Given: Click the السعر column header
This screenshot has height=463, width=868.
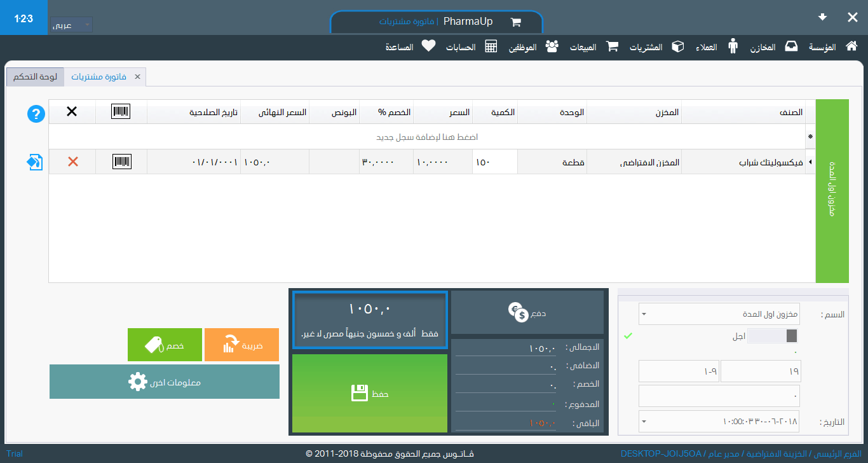Looking at the screenshot, I should pyautogui.click(x=443, y=112).
